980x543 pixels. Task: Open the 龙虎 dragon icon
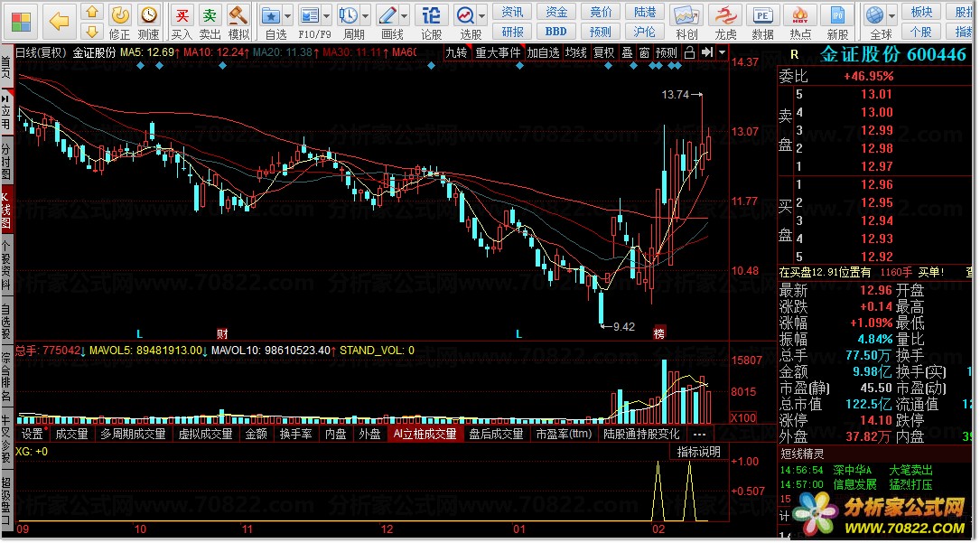click(725, 15)
